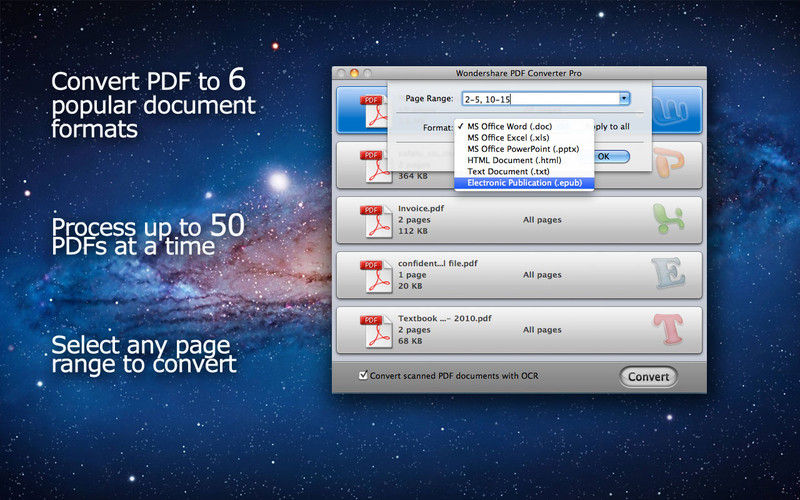Click the '20 KB' size text
Viewport: 800px width, 500px height.
coord(410,286)
